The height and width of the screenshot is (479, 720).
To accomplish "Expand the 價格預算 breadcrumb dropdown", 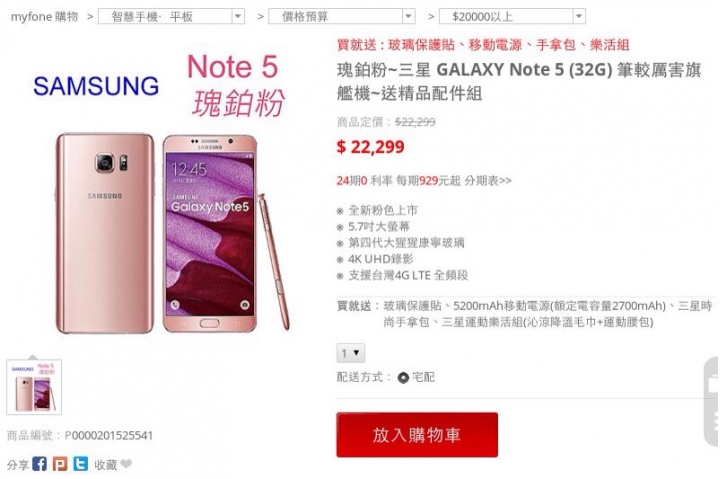I will click(x=342, y=17).
